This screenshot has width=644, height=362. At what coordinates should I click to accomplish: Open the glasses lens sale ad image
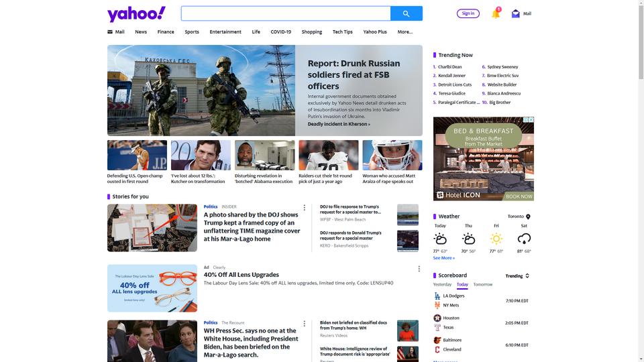[152, 288]
